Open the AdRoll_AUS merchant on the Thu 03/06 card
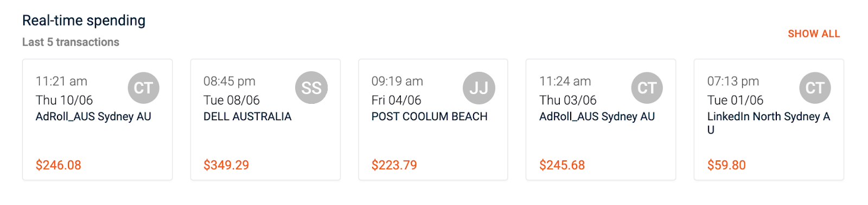The width and height of the screenshot is (868, 205). 597,116
